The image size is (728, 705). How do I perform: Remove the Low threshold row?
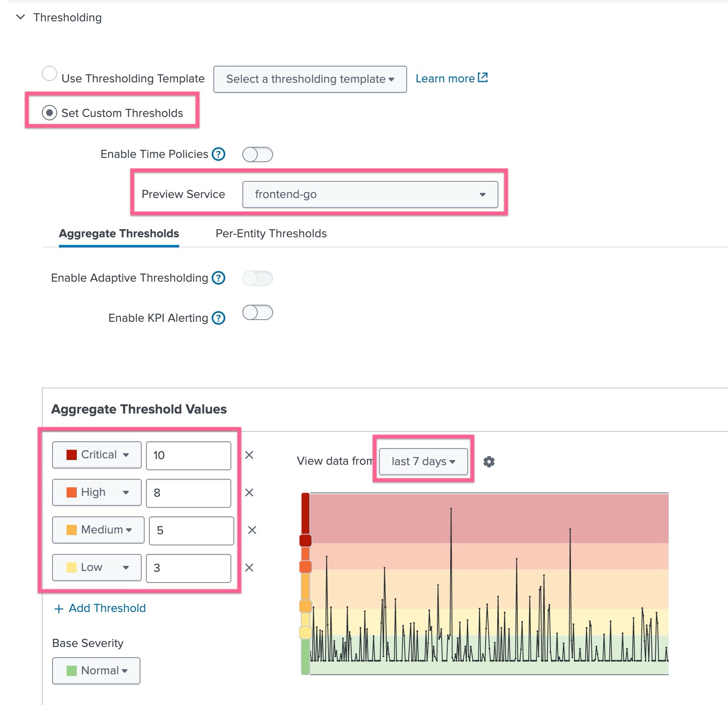click(249, 568)
